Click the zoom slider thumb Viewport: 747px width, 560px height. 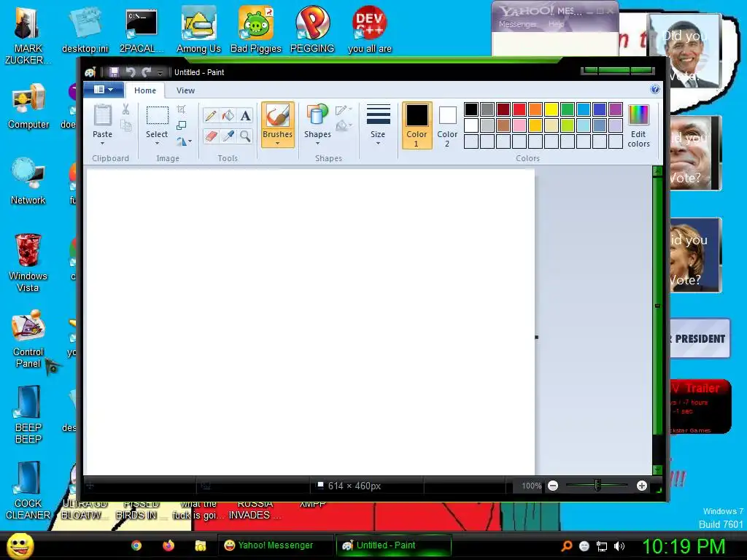pyautogui.click(x=597, y=486)
